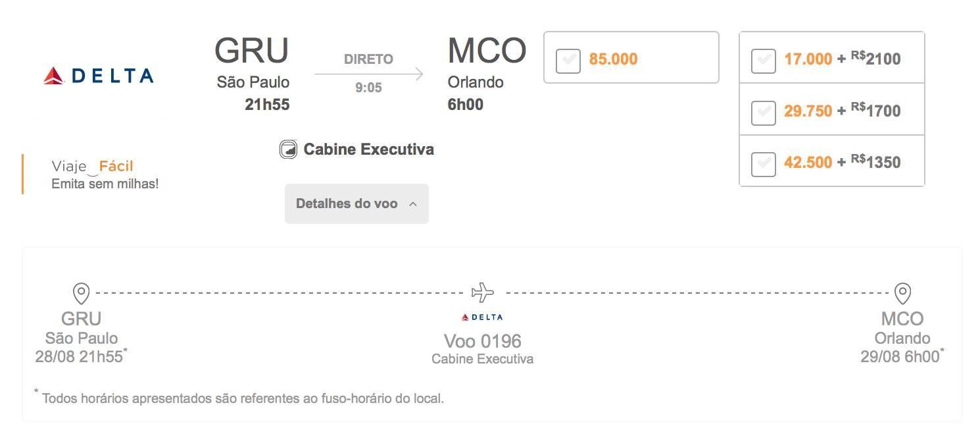Viewport: 980px width, 428px height.
Task: Check the 42.500 + R$1350 option
Action: click(x=763, y=164)
